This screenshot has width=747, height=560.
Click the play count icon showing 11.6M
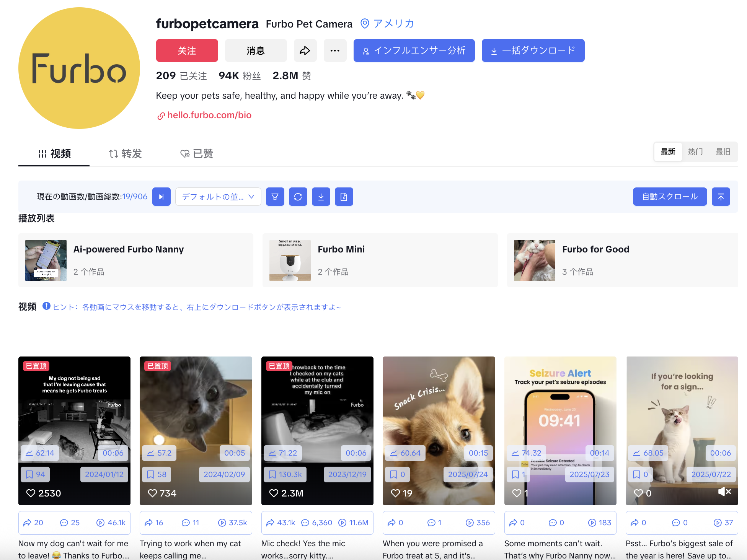343,523
